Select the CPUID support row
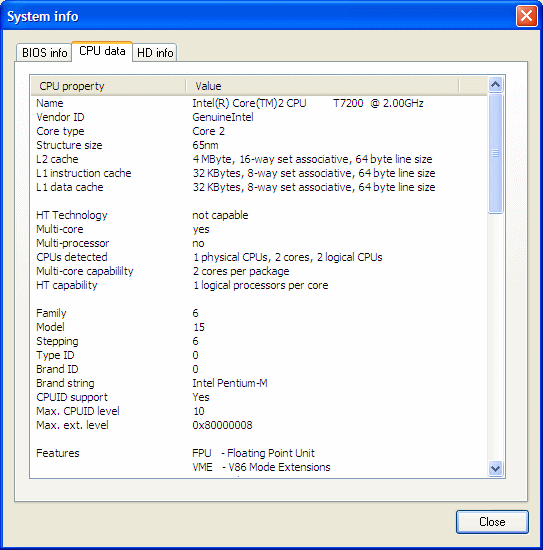The image size is (543, 550). (x=259, y=397)
